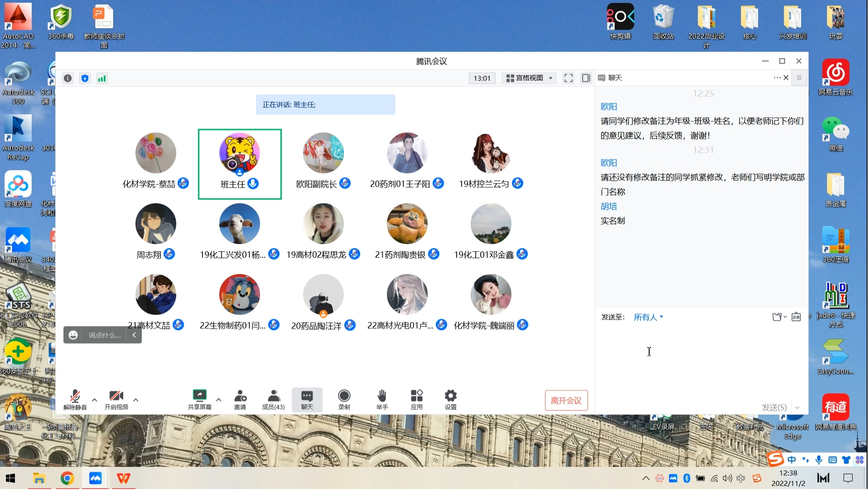This screenshot has height=490, width=868.
Task: Open members list (成员 43)
Action: pos(273,399)
